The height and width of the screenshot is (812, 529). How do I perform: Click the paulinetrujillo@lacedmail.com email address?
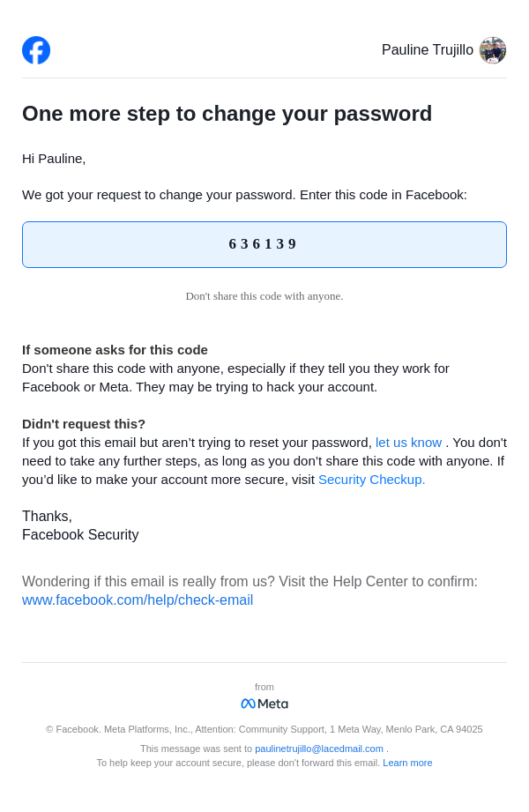coord(319,749)
